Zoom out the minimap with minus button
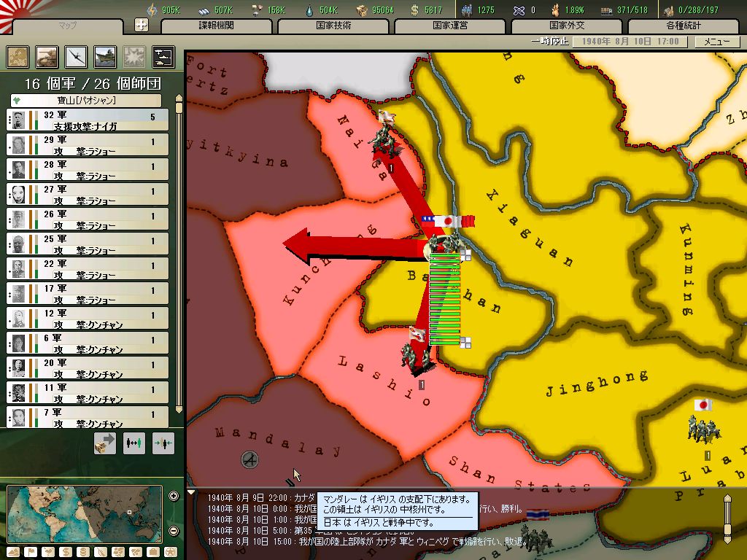 click(174, 531)
